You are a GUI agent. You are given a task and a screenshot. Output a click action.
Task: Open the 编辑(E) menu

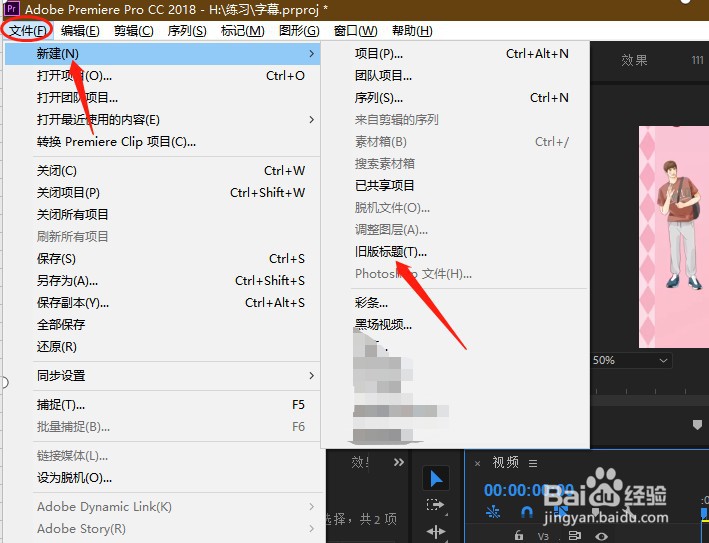pyautogui.click(x=80, y=31)
